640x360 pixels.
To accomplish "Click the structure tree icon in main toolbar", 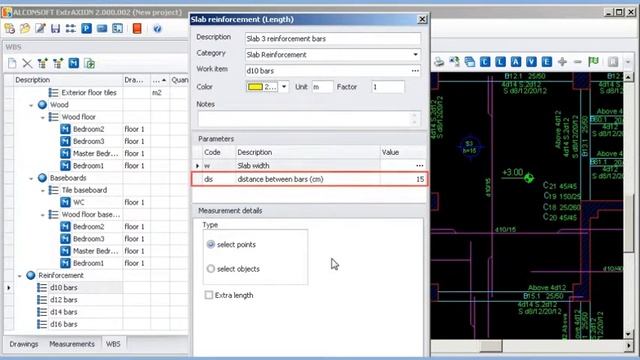I will [71, 29].
